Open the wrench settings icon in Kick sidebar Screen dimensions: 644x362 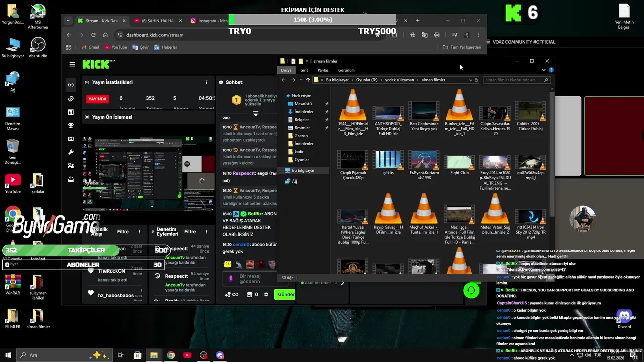[71, 152]
